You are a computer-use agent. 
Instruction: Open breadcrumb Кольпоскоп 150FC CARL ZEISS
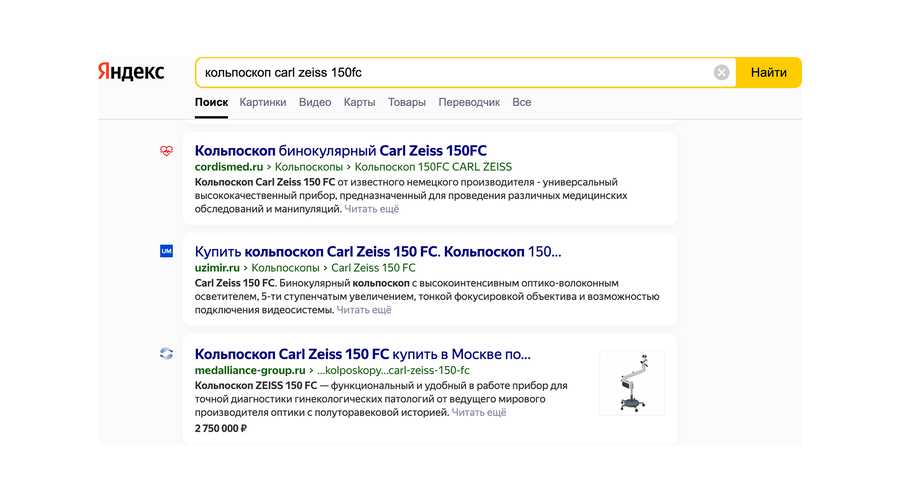[433, 167]
